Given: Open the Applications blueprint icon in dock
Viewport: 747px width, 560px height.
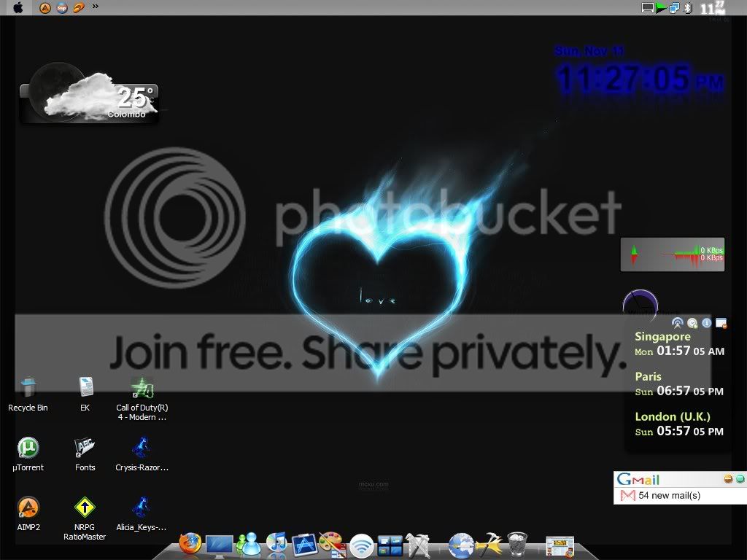Looking at the screenshot, I should [305, 545].
